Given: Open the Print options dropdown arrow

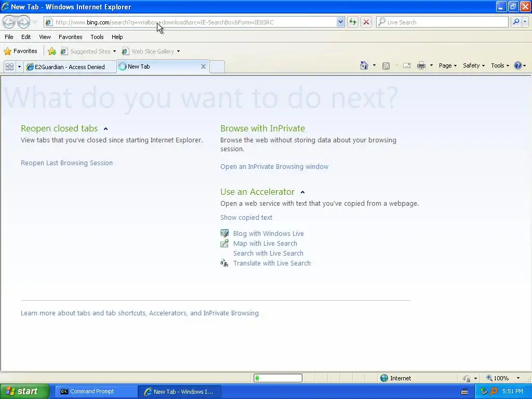Looking at the screenshot, I should (x=431, y=65).
